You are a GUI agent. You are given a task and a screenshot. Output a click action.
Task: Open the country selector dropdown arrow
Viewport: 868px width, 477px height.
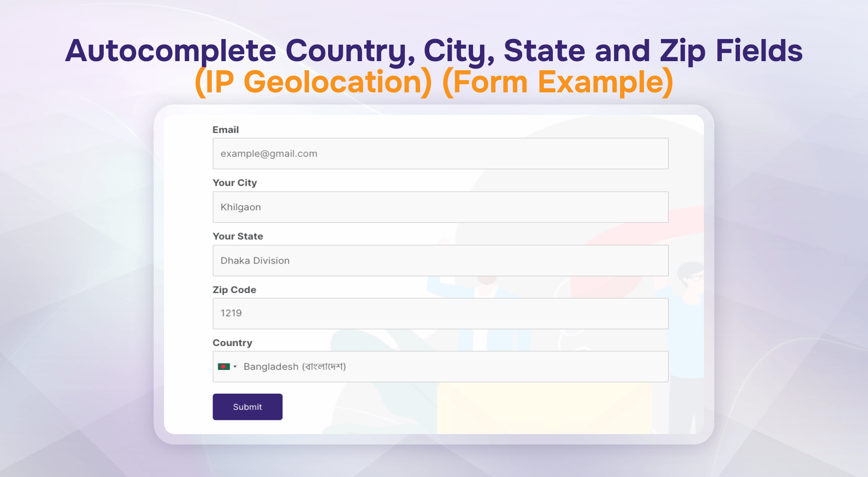(x=235, y=367)
